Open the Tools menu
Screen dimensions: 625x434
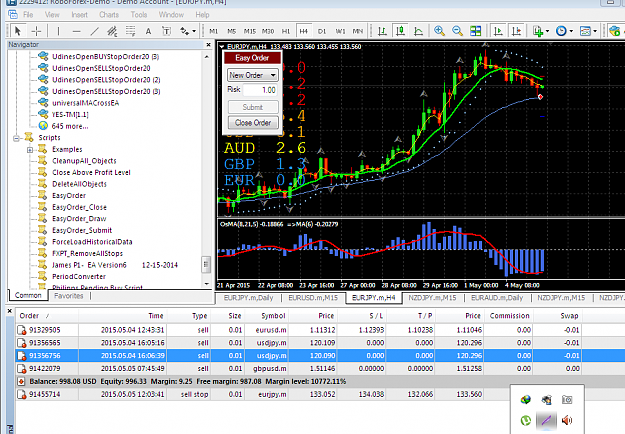(139, 15)
